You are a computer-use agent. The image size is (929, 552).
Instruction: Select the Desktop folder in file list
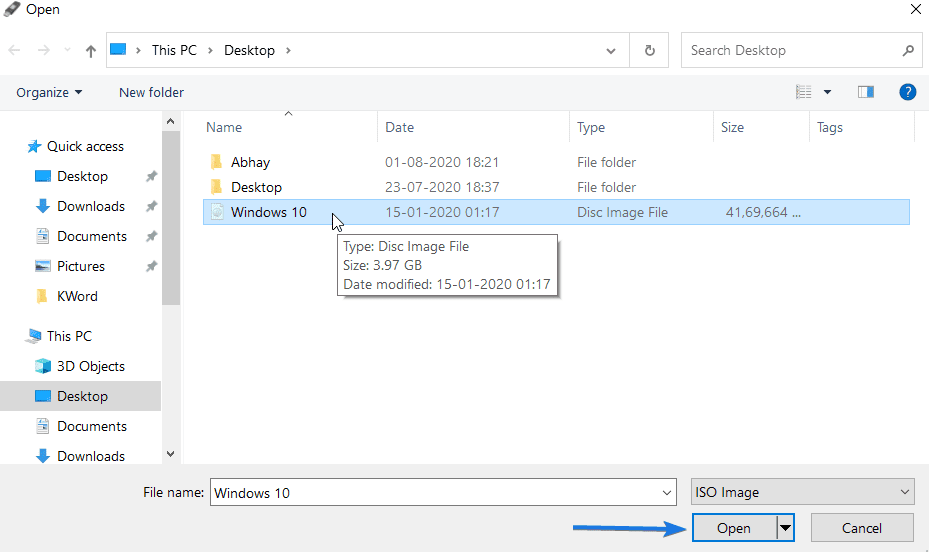(x=256, y=187)
